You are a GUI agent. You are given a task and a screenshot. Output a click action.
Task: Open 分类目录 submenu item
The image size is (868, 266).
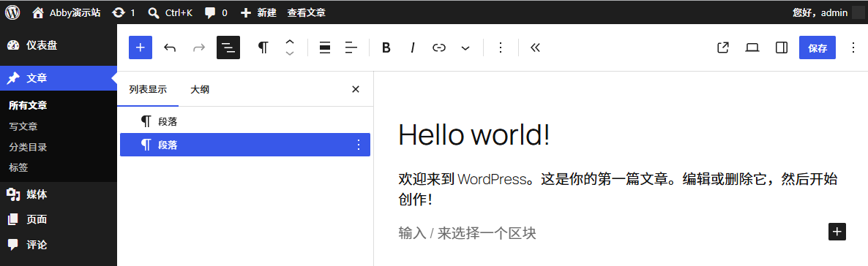tap(28, 147)
